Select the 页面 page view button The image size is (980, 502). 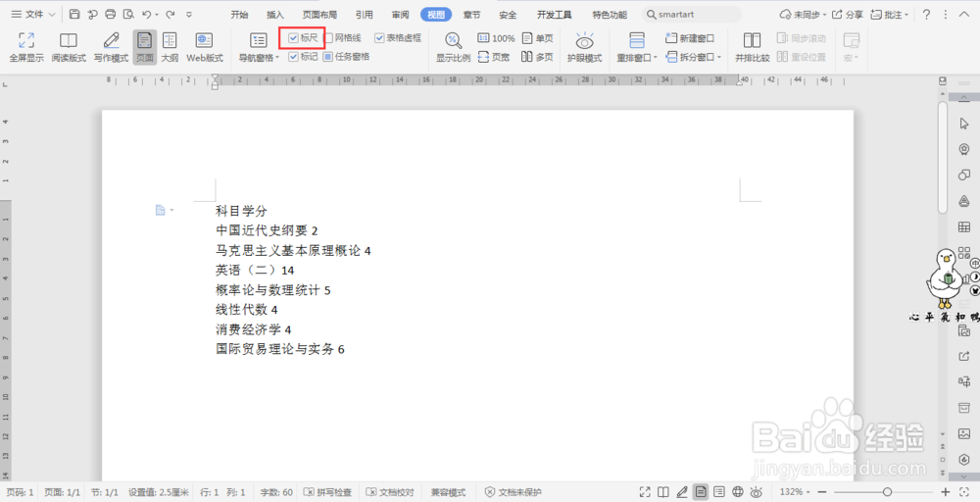pos(144,47)
